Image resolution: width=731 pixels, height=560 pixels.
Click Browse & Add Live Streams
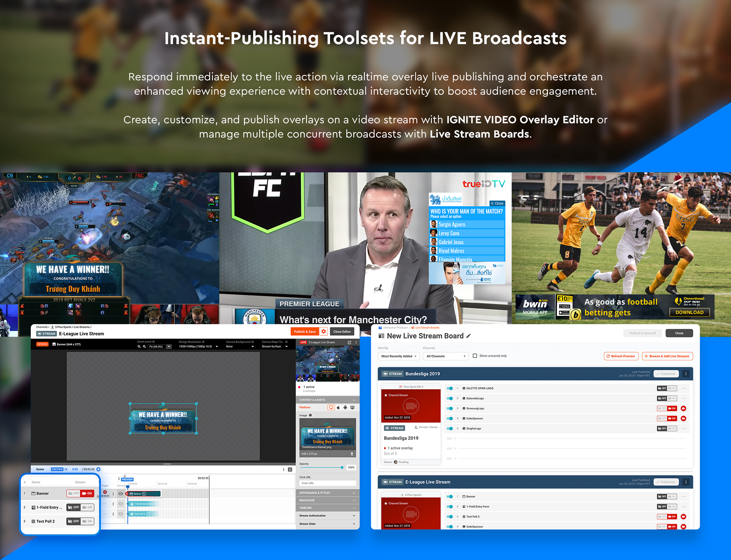tap(667, 356)
